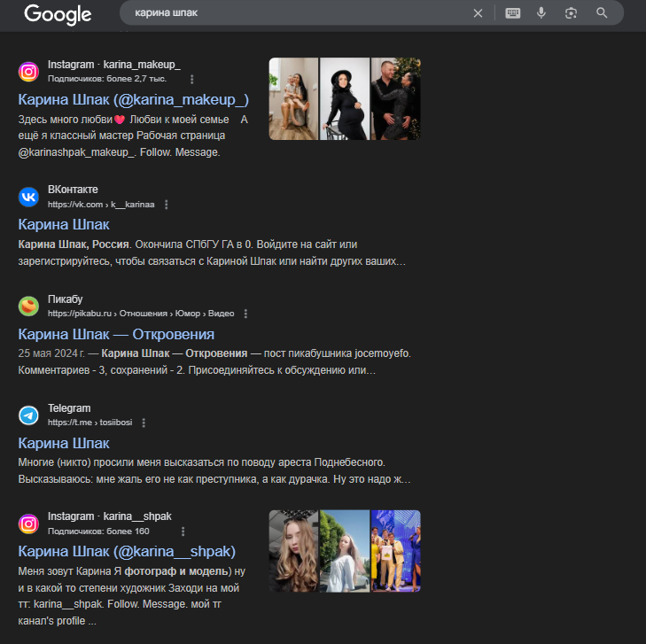Click the 'Telegram' site name text
The image size is (646, 644).
point(69,408)
